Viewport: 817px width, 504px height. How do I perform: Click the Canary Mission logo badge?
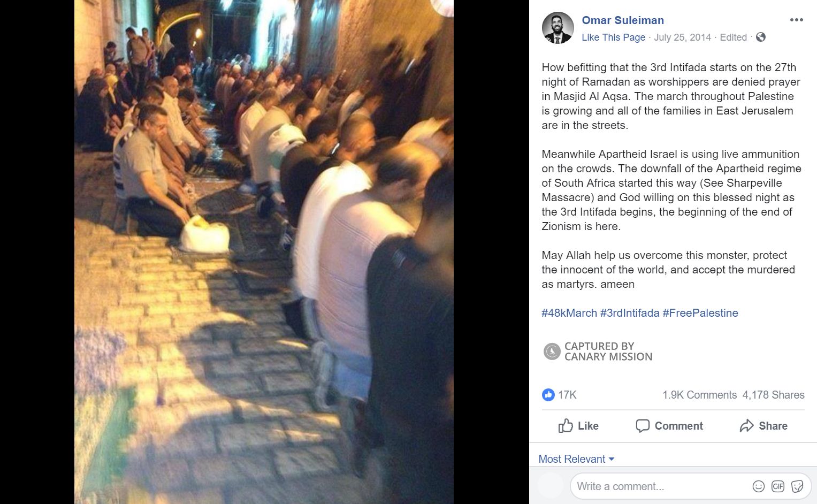click(x=552, y=352)
